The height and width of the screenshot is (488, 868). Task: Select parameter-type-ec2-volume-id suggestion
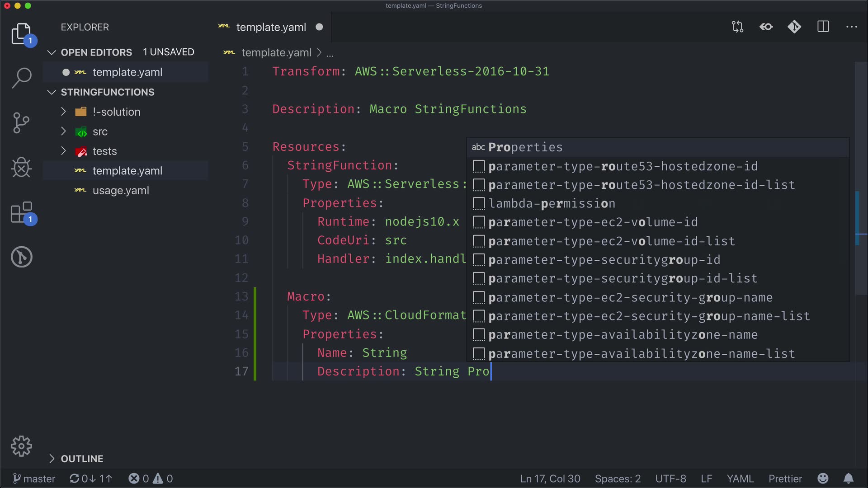click(x=593, y=222)
